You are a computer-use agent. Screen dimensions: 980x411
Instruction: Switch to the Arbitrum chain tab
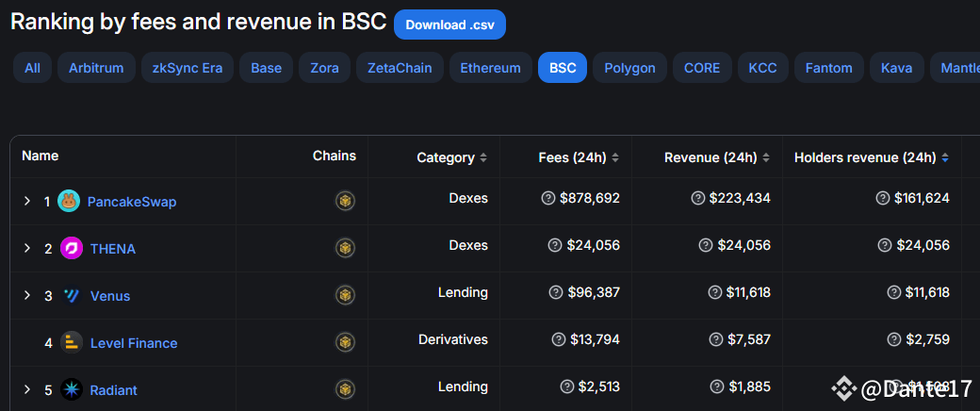pyautogui.click(x=96, y=68)
